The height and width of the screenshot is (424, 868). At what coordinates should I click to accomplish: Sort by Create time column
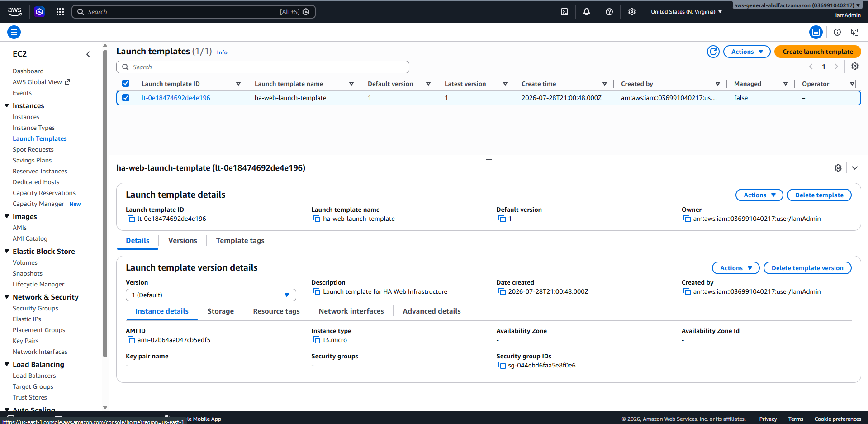tap(539, 84)
